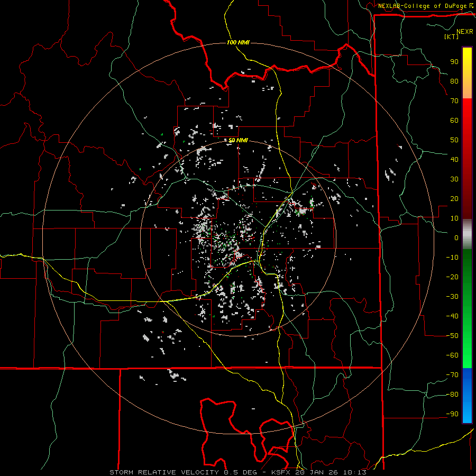Click the 90 knot scale label
This screenshot has width=476, height=476.
point(454,62)
